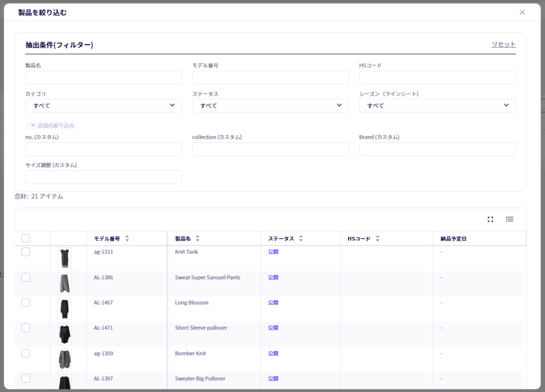Check the ag-1309 Bomber Knit row
Image resolution: width=545 pixels, height=392 pixels.
[x=26, y=353]
